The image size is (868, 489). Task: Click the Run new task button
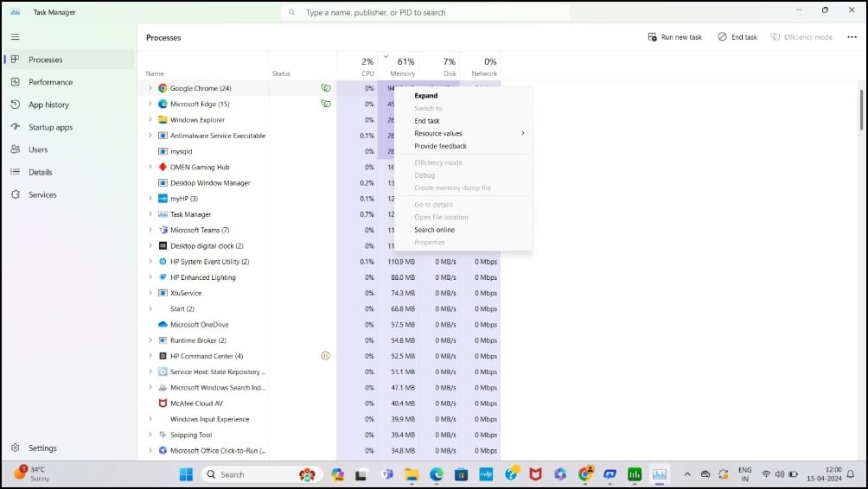coord(674,37)
